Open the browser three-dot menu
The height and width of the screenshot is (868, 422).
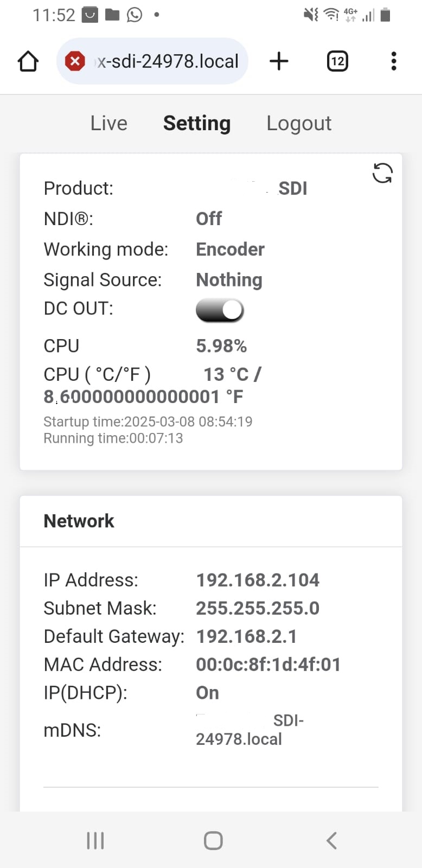[x=394, y=61]
